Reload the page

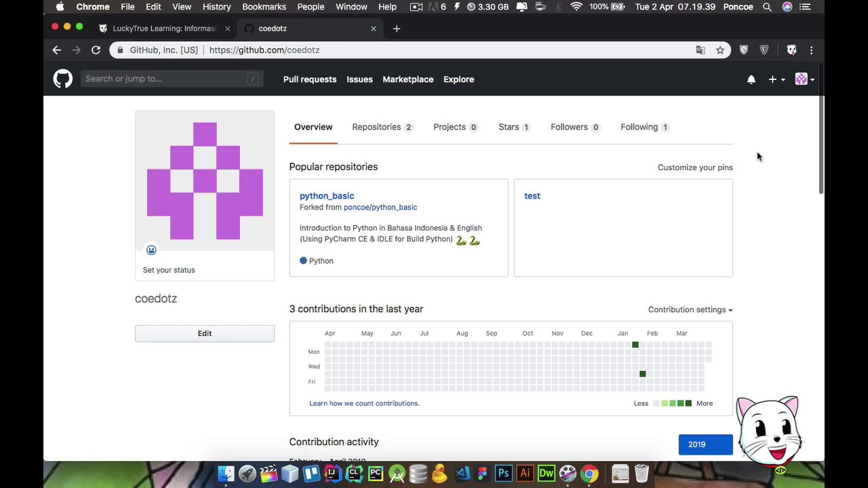[x=96, y=50]
